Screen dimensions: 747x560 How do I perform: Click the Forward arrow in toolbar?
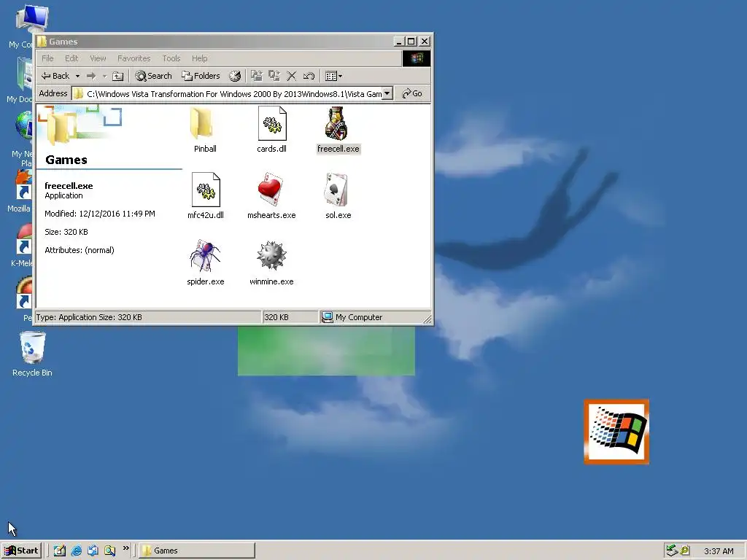click(91, 76)
